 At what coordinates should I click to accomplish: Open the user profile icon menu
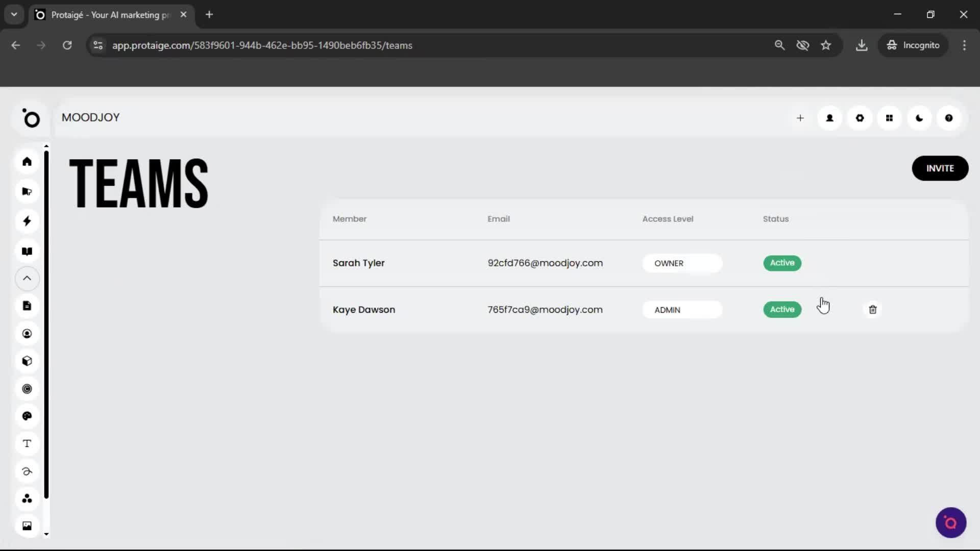coord(829,118)
